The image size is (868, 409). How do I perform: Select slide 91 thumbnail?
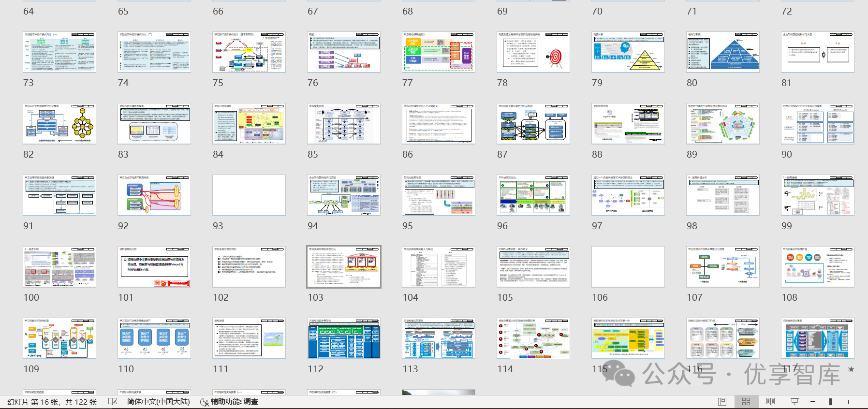pyautogui.click(x=59, y=195)
